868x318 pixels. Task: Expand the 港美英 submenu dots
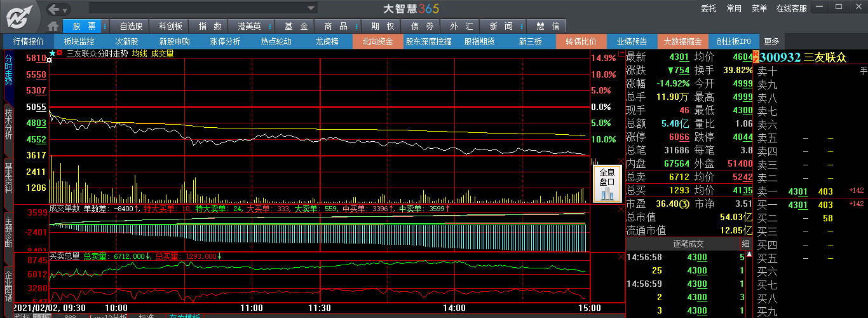point(270,26)
